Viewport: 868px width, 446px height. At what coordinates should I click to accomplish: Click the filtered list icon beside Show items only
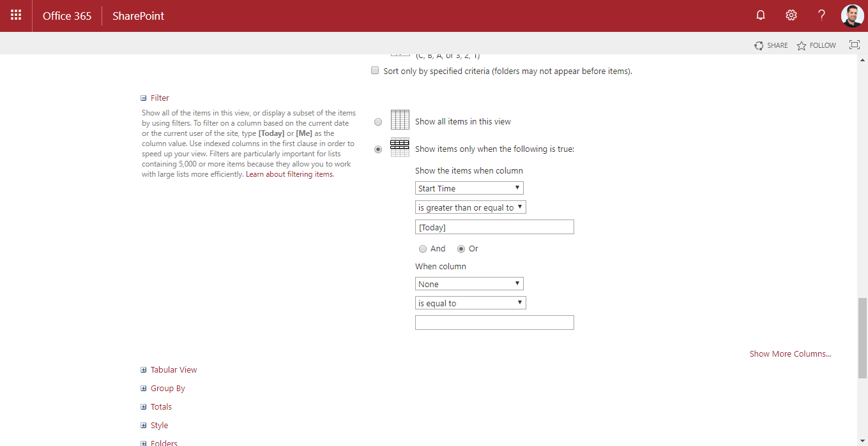click(x=400, y=147)
